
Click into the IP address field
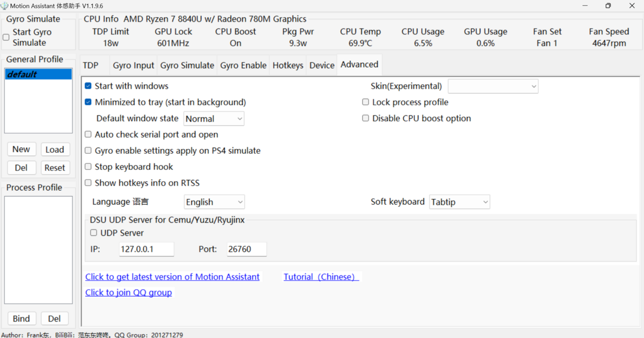147,249
